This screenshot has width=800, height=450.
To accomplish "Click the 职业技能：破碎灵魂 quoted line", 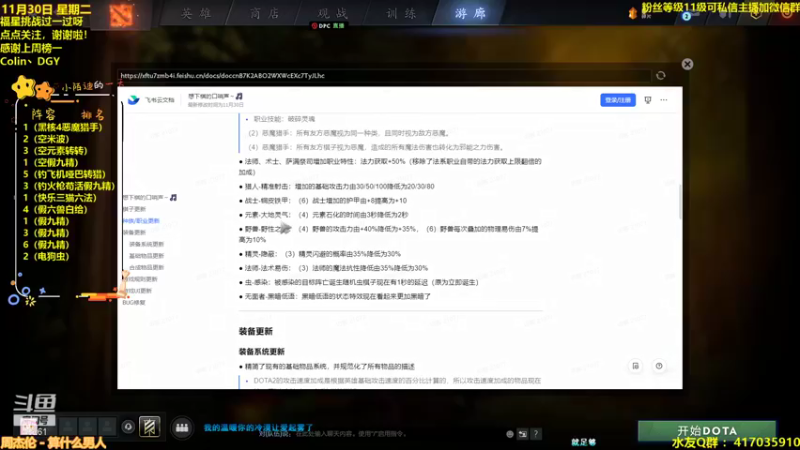I will 284,119.
